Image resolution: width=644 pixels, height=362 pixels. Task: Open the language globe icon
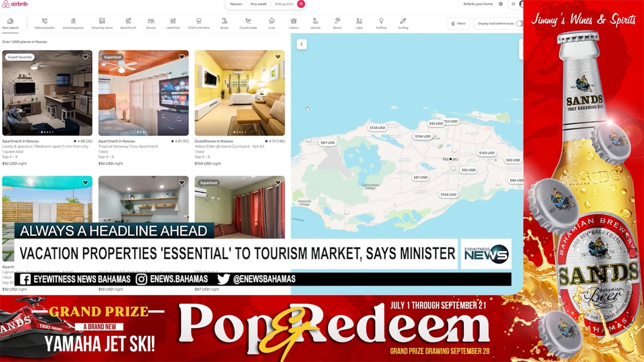[501, 4]
